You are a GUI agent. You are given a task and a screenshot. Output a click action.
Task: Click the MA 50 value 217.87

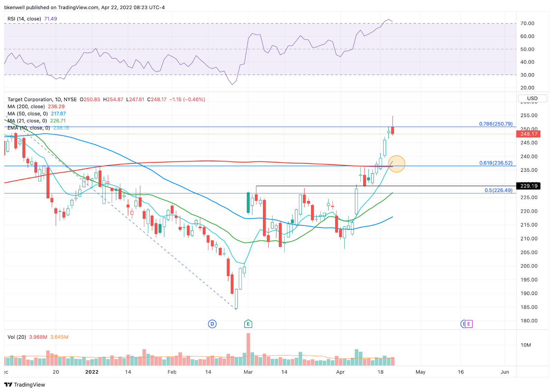pos(58,114)
